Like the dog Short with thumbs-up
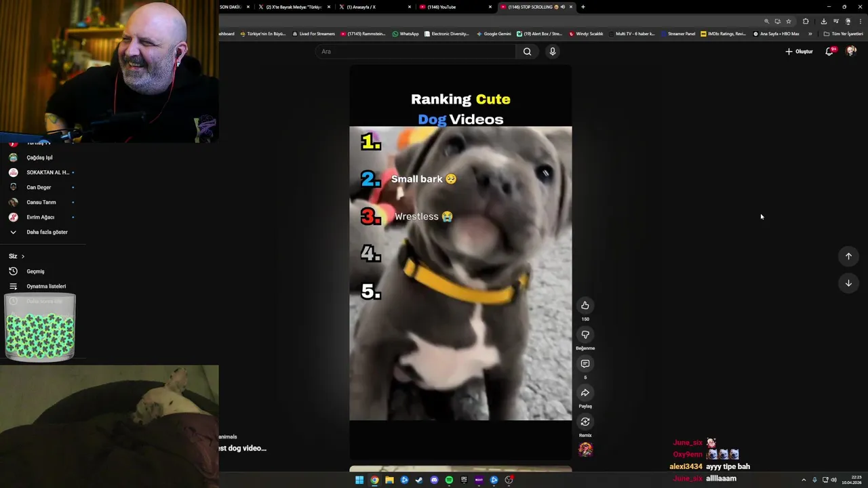 coord(585,306)
